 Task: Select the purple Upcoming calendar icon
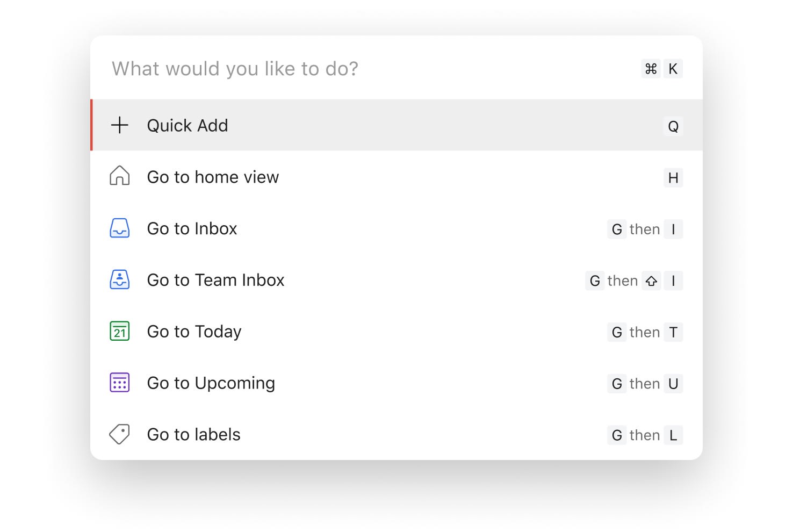coord(119,383)
